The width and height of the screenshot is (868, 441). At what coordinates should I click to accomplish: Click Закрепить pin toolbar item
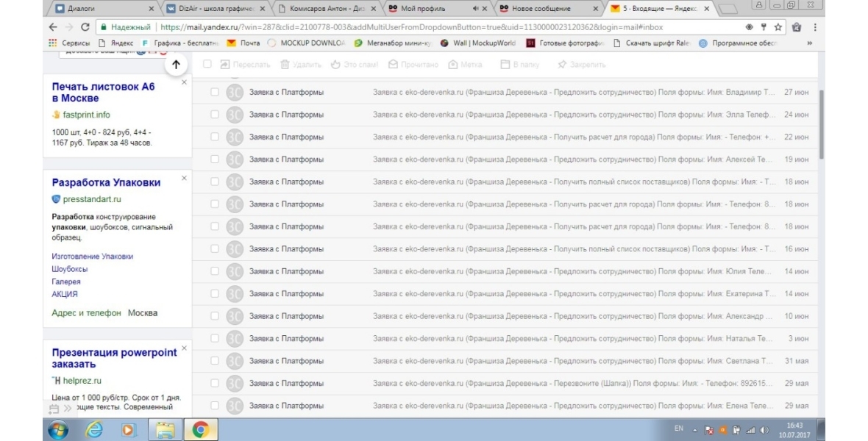581,65
